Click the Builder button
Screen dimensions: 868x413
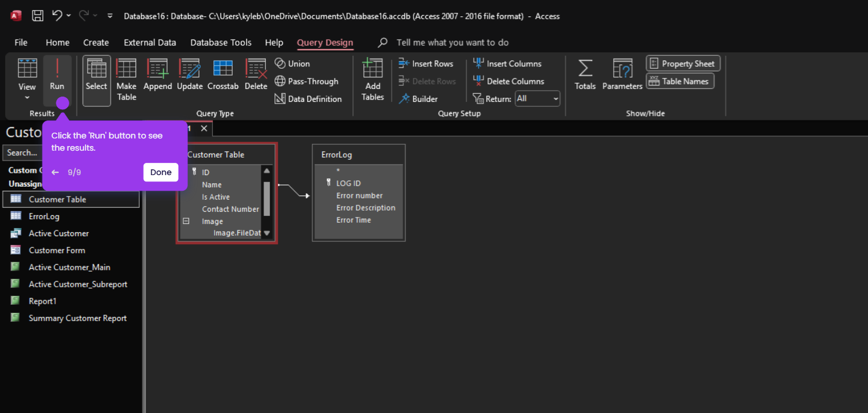click(418, 99)
